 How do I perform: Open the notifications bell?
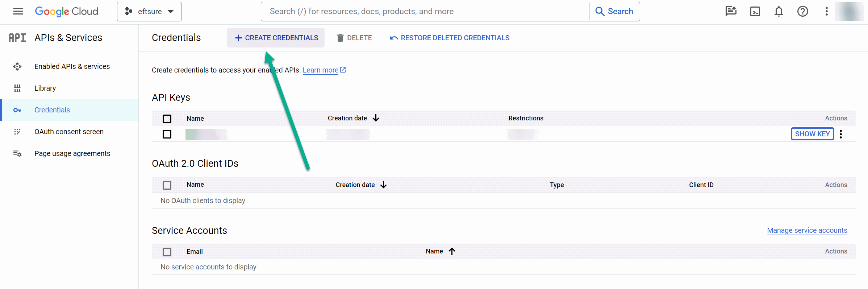779,12
